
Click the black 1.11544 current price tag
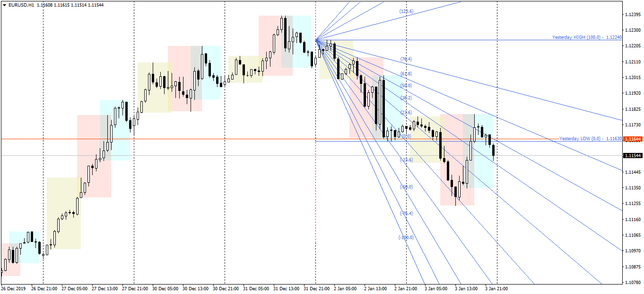[x=632, y=156]
